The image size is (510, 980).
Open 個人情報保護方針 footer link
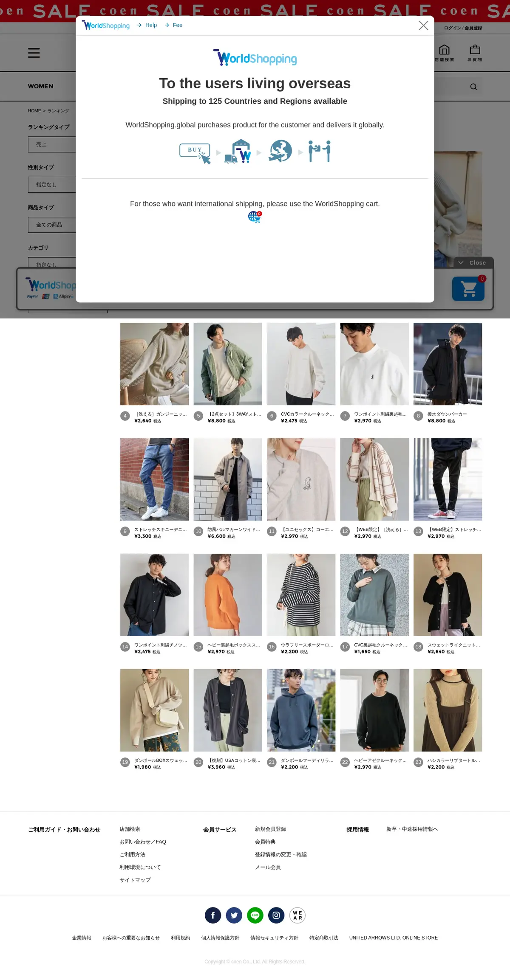tap(220, 938)
